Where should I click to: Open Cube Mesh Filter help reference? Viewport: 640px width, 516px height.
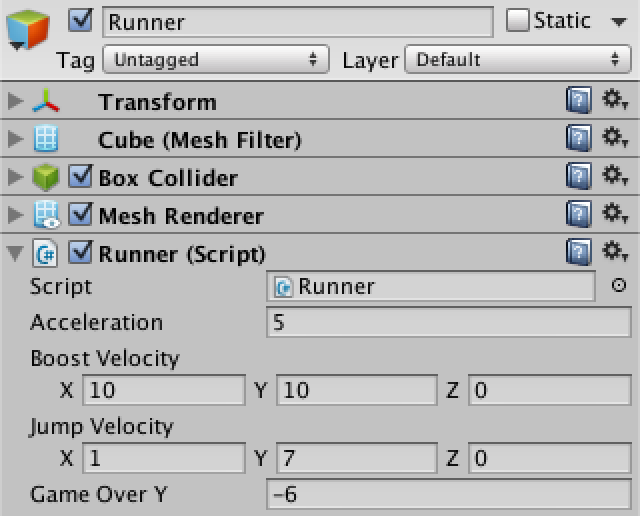pyautogui.click(x=579, y=138)
